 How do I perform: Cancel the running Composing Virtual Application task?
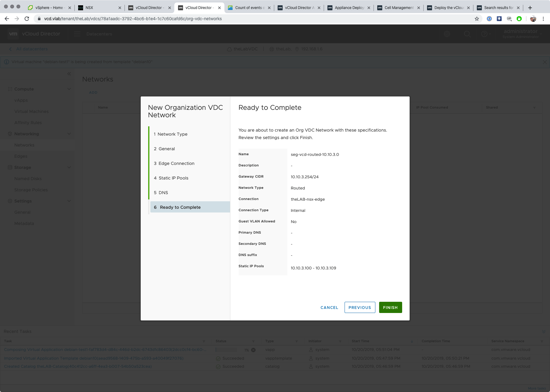click(253, 350)
